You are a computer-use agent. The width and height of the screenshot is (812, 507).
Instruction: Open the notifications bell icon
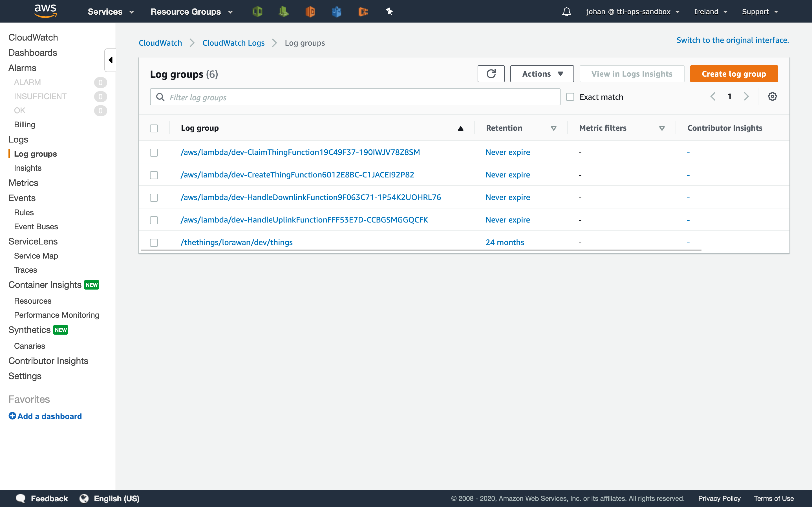pyautogui.click(x=566, y=11)
